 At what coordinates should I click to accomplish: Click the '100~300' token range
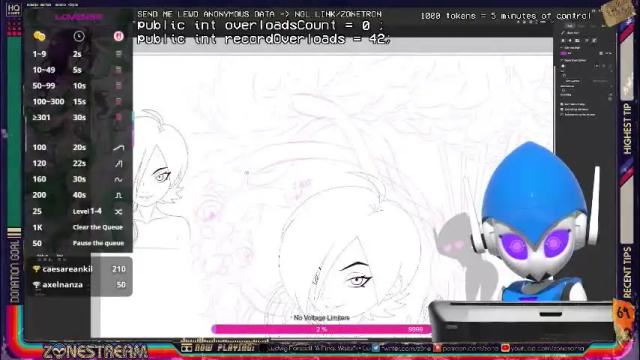tap(48, 101)
